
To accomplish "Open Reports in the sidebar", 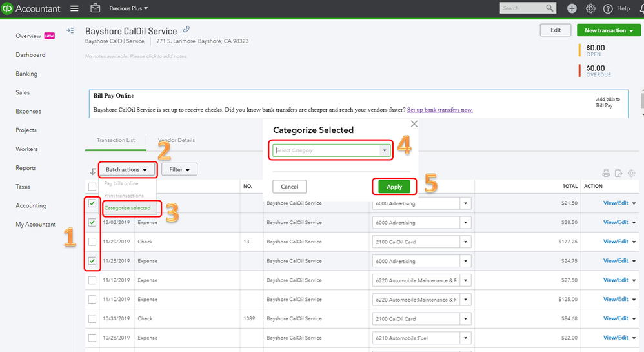I will pos(26,168).
